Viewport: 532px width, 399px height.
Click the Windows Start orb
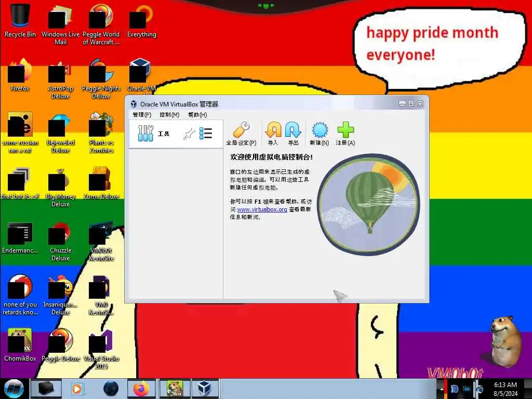point(14,389)
